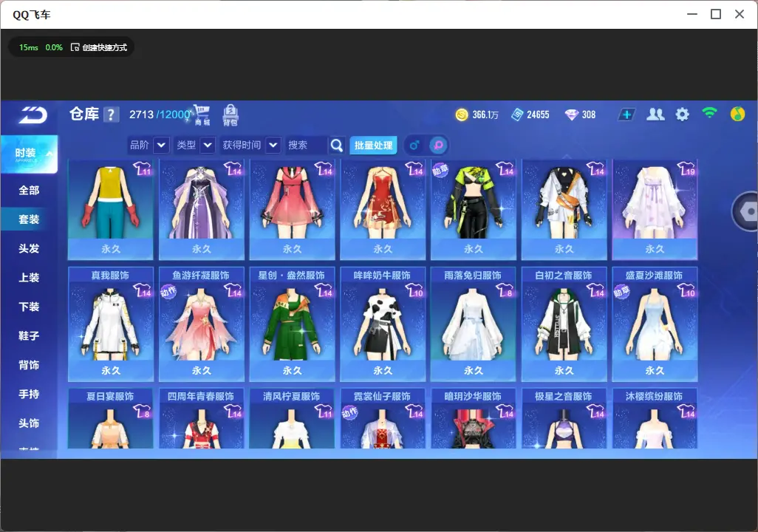Open the shop cart icon
Screen dimensions: 758x532
202,115
